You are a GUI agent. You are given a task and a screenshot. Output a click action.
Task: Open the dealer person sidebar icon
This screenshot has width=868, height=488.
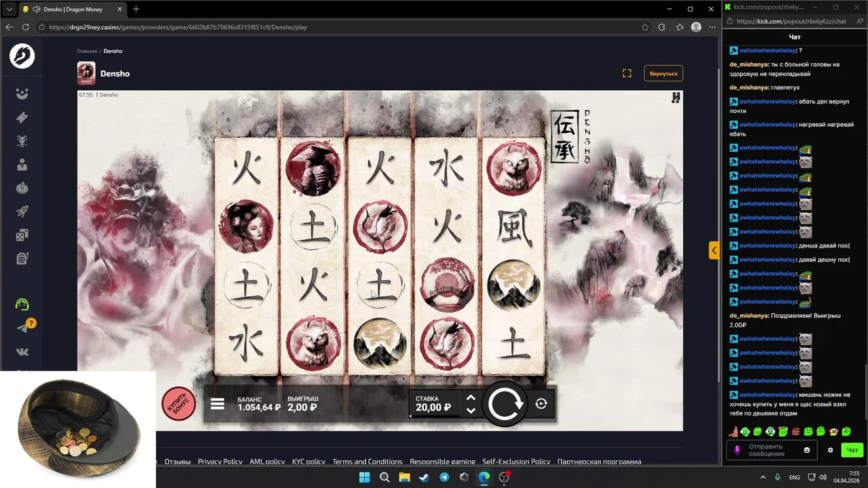pos(22,165)
